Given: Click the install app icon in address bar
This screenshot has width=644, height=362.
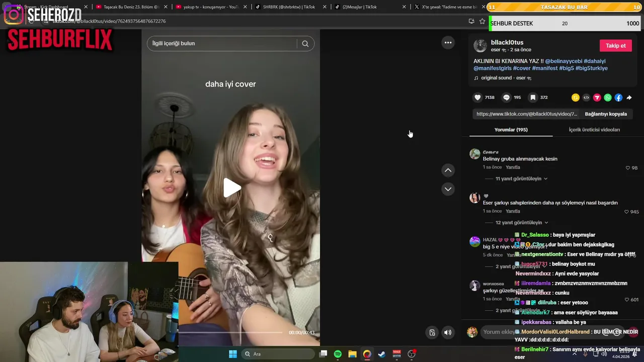Looking at the screenshot, I should [471, 21].
